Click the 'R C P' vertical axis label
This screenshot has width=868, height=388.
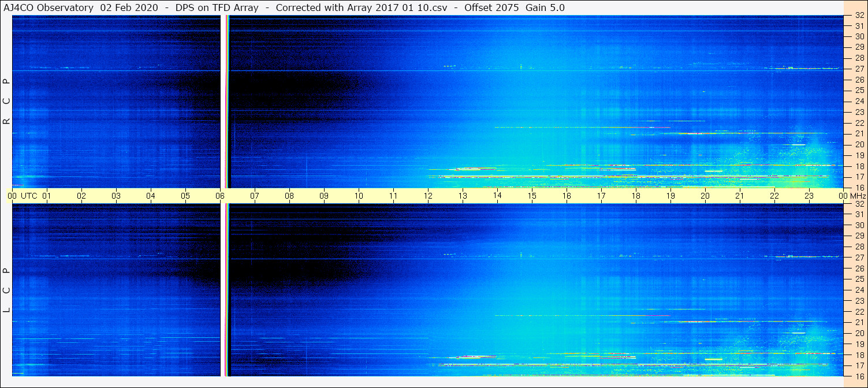coord(7,102)
